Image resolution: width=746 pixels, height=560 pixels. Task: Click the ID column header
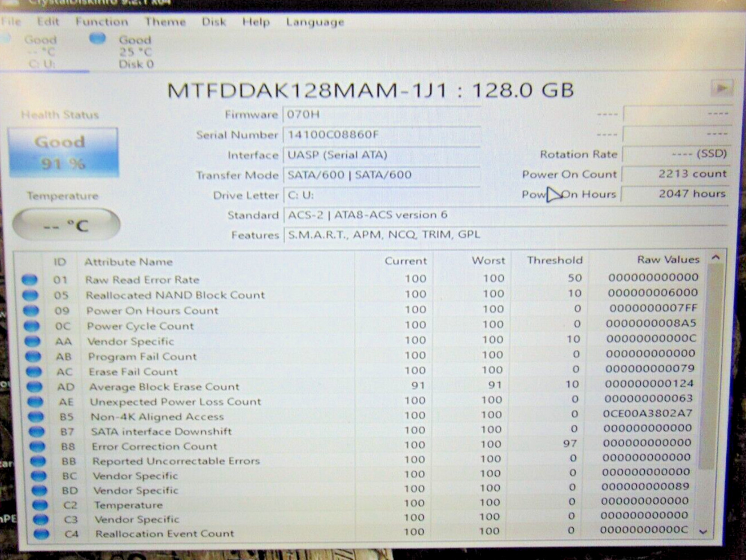pyautogui.click(x=60, y=262)
